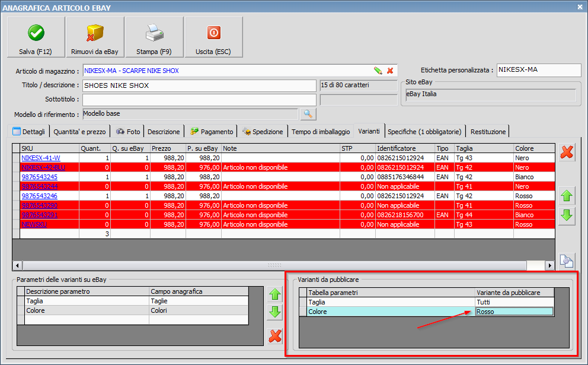
Task: Move variant row up with green arrow
Action: click(x=567, y=196)
